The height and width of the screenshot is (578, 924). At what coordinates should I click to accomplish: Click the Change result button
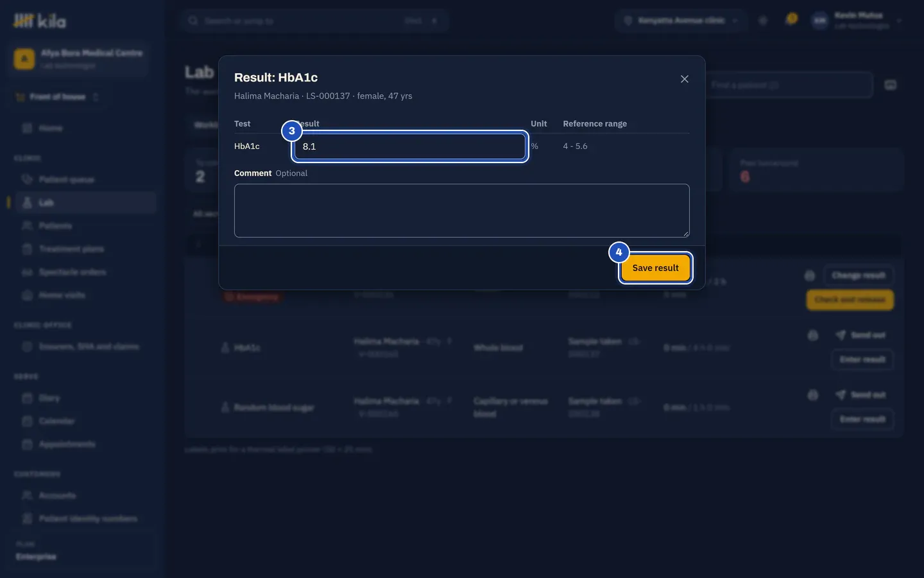859,276
